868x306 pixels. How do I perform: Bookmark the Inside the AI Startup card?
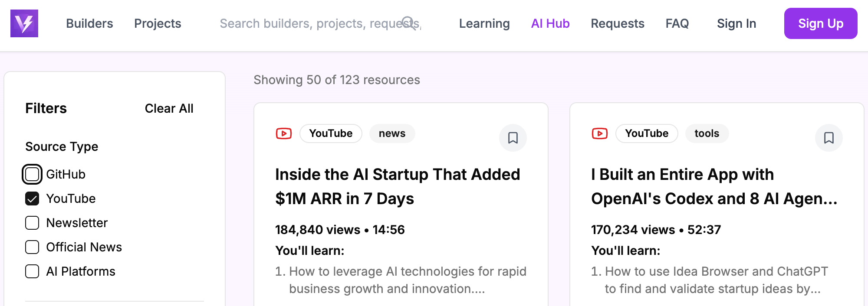tap(513, 138)
